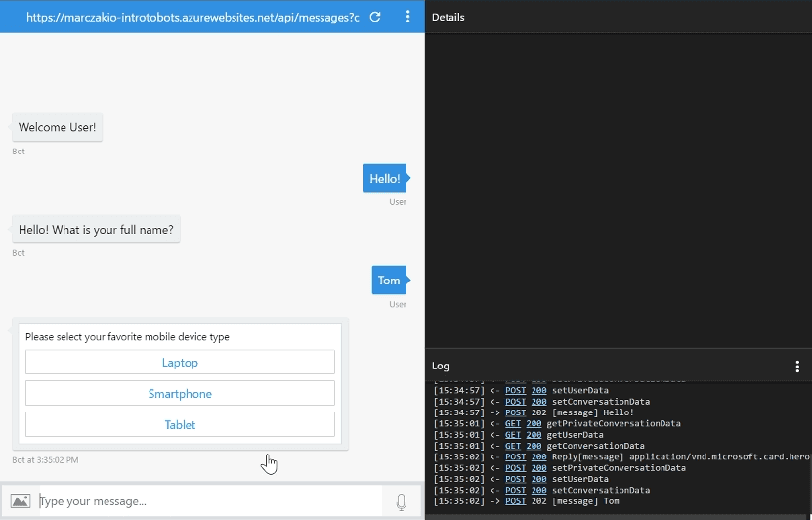This screenshot has height=520, width=812.
Task: Open POST link on the '[message] Hello!' log line
Action: 515,412
